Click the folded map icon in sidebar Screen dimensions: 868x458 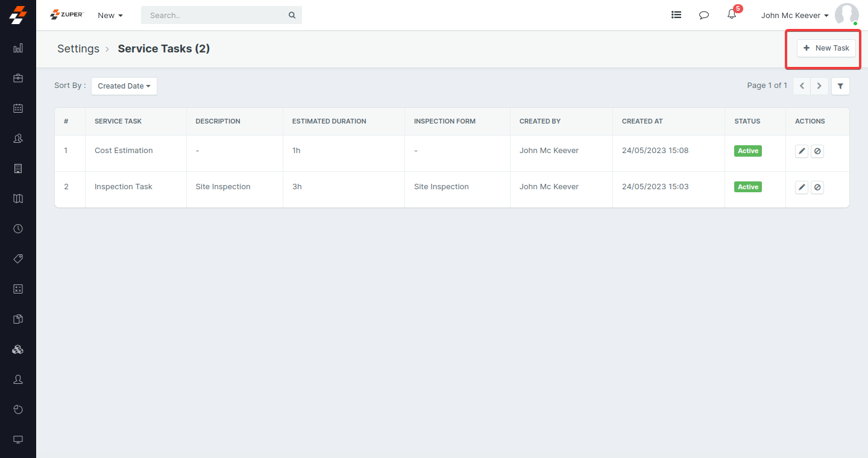coord(18,199)
